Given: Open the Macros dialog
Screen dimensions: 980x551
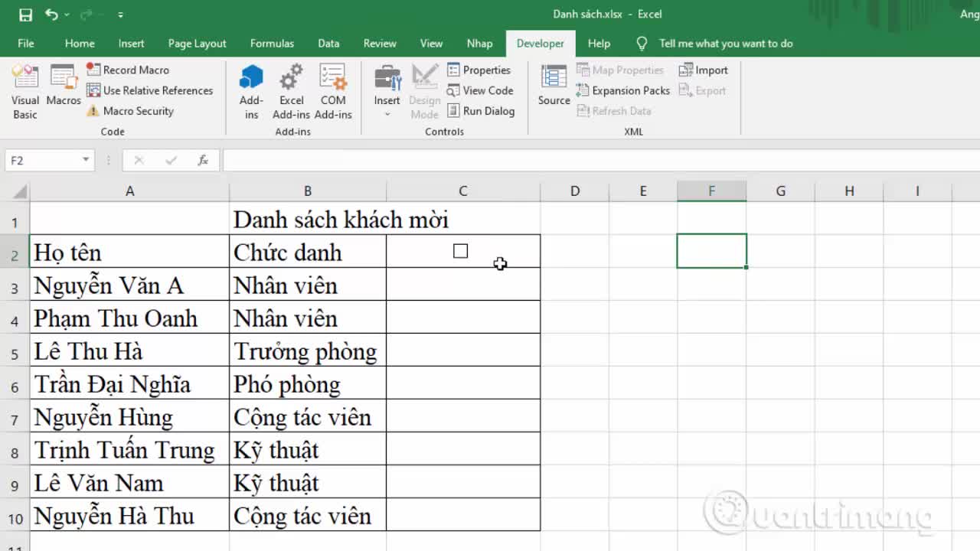Looking at the screenshot, I should pyautogui.click(x=64, y=86).
